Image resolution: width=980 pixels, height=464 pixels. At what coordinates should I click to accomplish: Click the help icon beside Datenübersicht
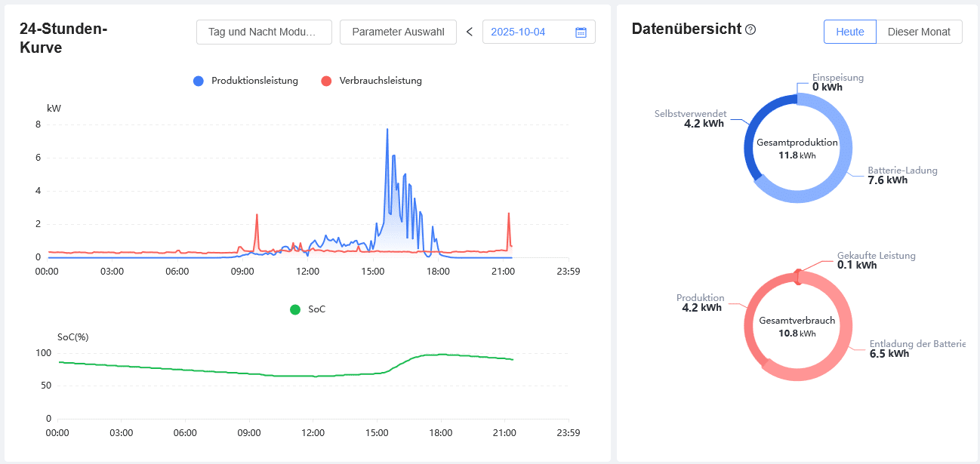pos(750,29)
